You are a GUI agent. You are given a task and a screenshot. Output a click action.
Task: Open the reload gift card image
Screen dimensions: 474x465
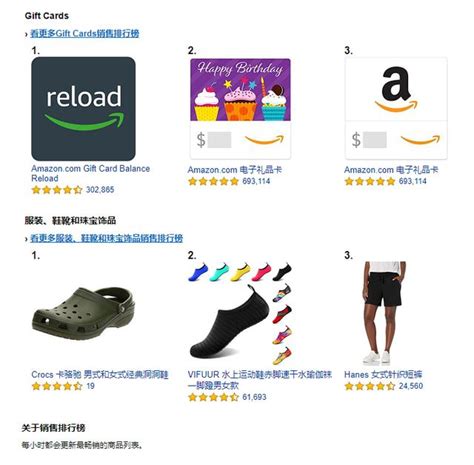tap(83, 109)
